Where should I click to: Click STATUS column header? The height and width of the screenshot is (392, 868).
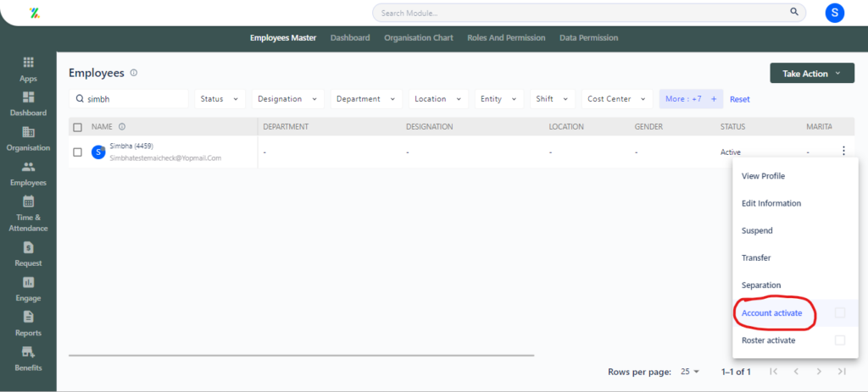pos(732,127)
